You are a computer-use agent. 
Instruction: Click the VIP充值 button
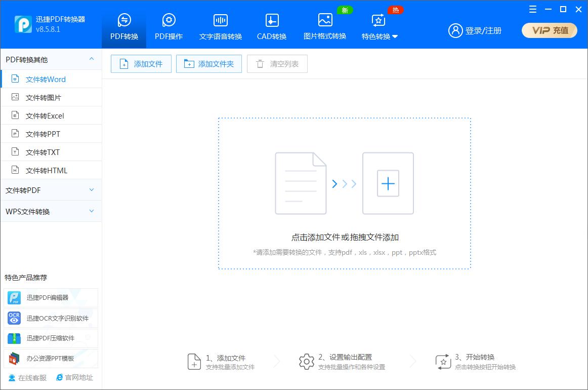[549, 30]
